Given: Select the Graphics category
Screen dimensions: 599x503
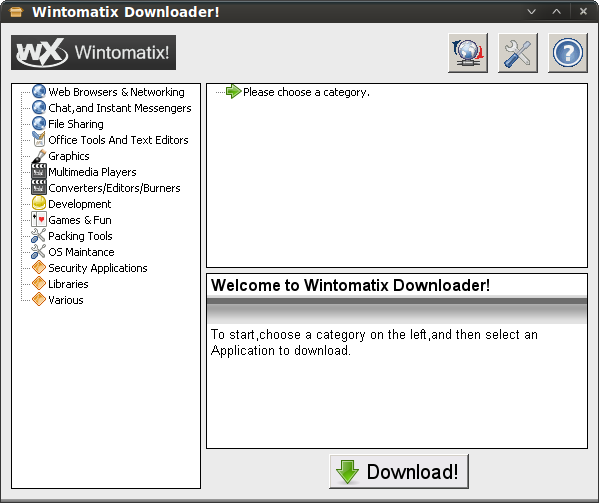Looking at the screenshot, I should coord(69,156).
